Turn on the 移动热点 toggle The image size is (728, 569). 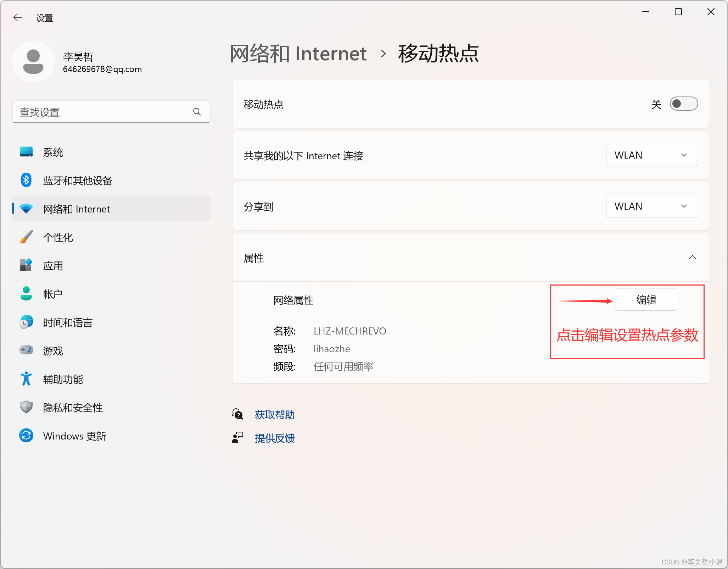(x=683, y=104)
